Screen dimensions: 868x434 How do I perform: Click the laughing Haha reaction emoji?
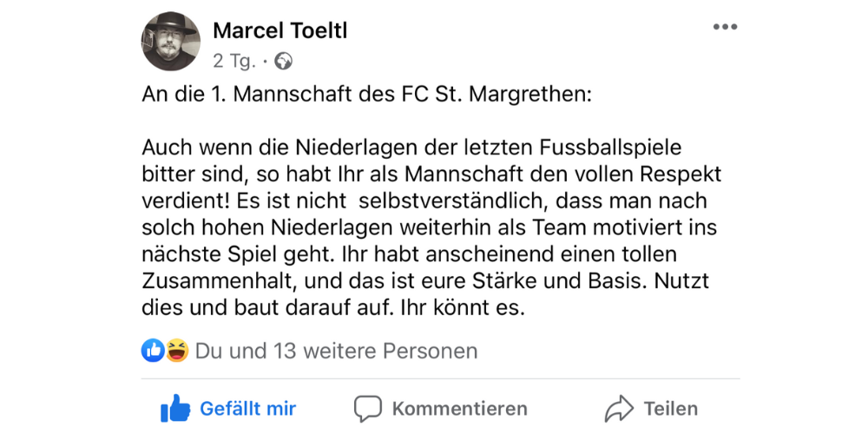(x=176, y=351)
